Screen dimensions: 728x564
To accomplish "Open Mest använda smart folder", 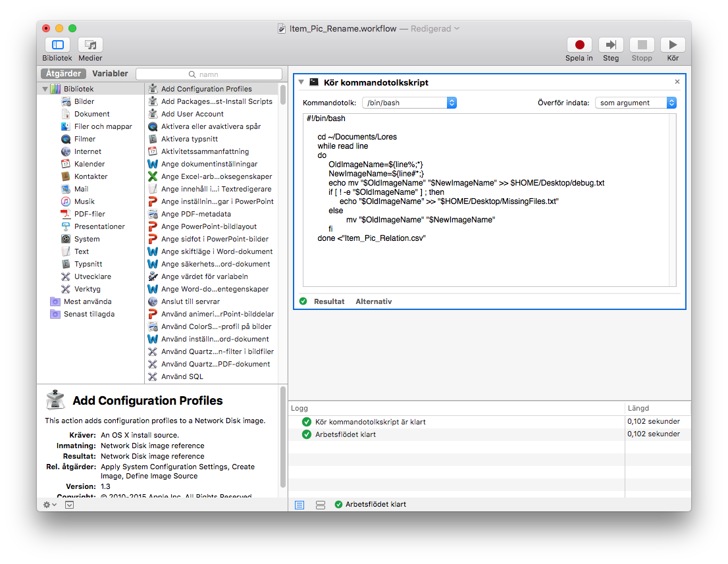I will pos(88,301).
